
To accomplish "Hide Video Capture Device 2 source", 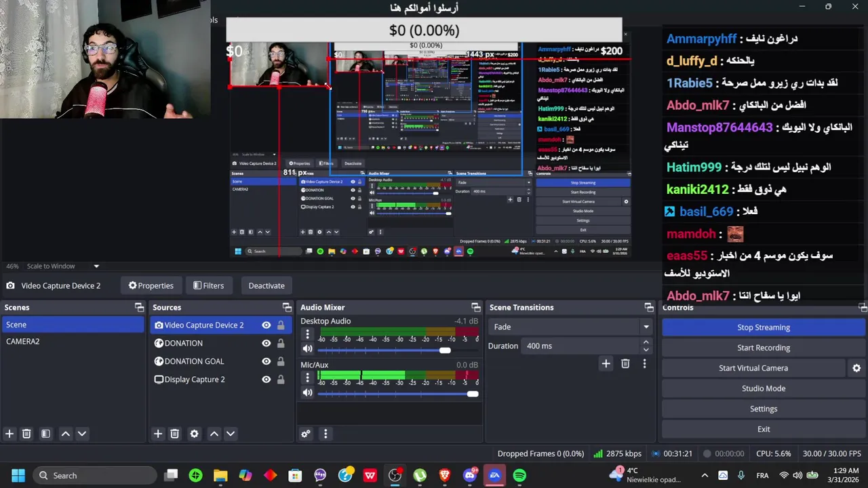I will [x=266, y=325].
